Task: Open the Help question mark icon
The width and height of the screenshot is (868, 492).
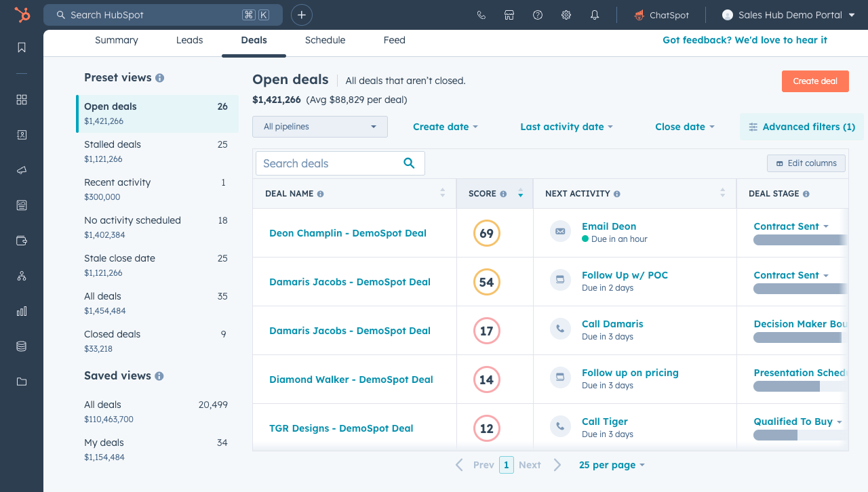Action: (x=538, y=15)
